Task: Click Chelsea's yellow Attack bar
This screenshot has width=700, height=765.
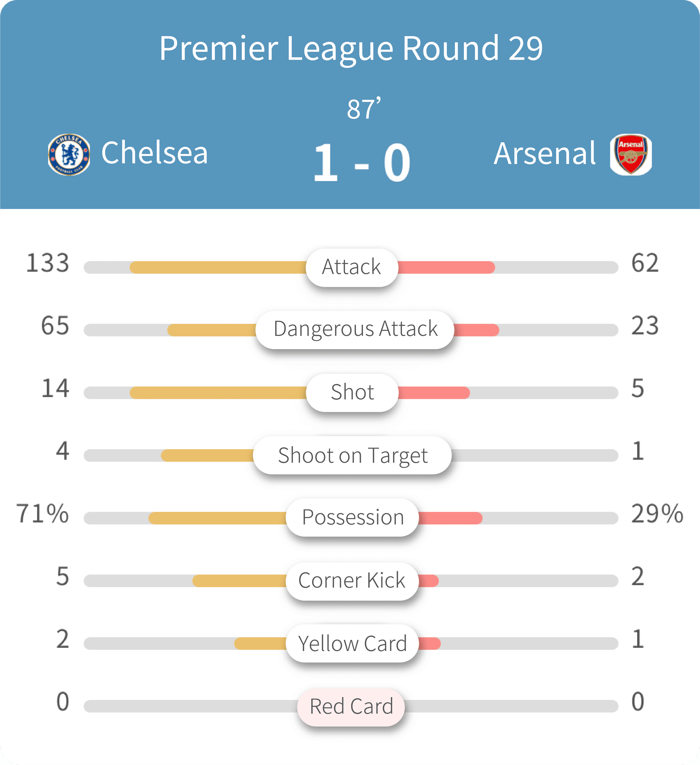Action: tap(218, 268)
